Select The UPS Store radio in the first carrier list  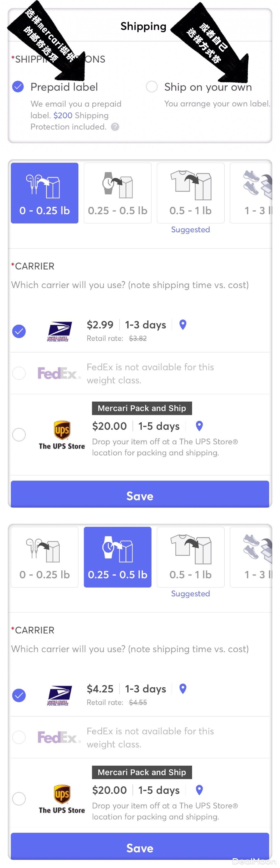[x=19, y=435]
